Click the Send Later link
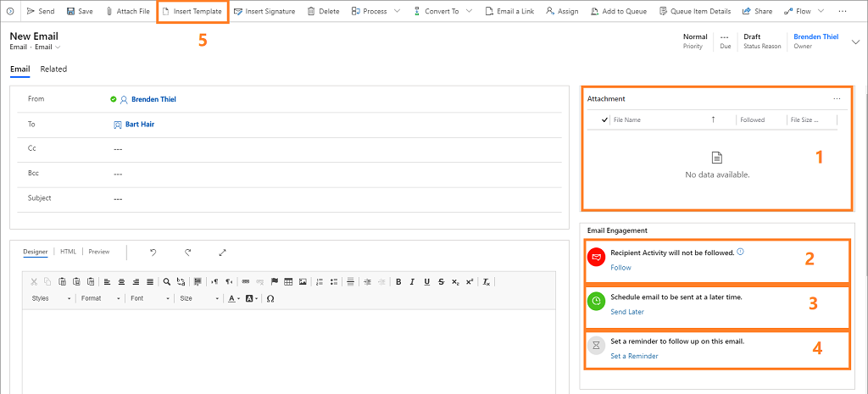 (x=627, y=312)
